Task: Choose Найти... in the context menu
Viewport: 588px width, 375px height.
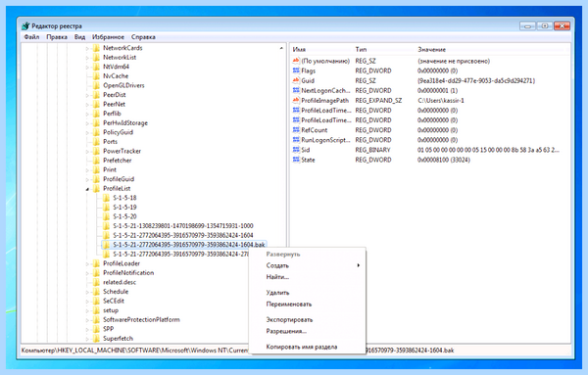Action: [277, 277]
